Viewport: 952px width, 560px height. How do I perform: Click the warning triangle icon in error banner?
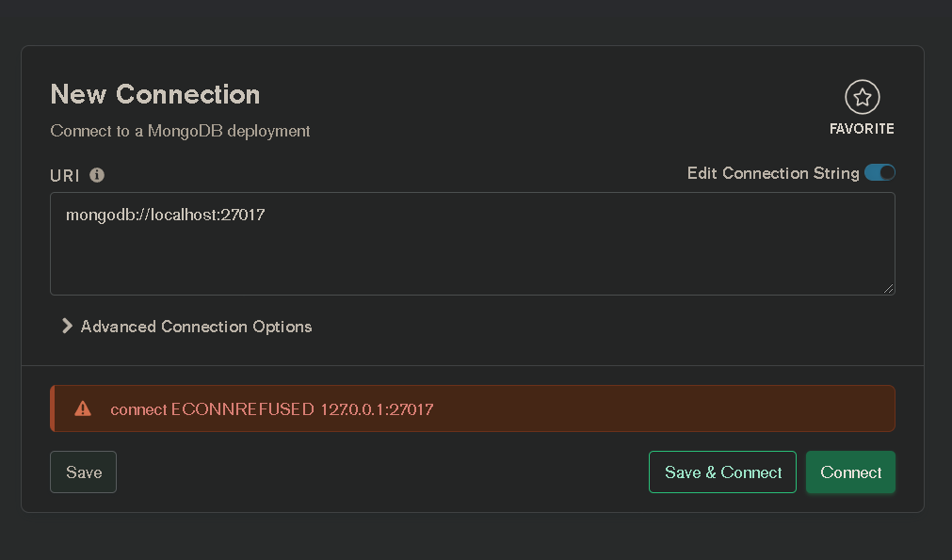point(83,408)
